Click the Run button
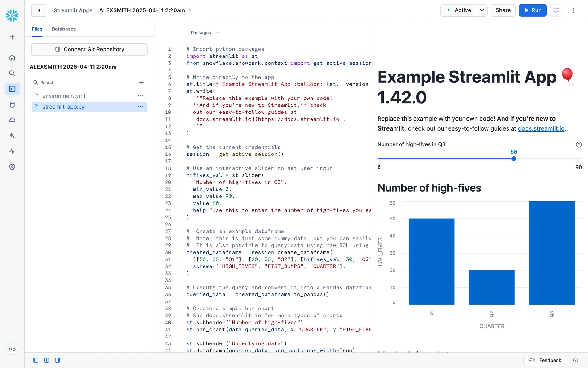 [x=533, y=10]
